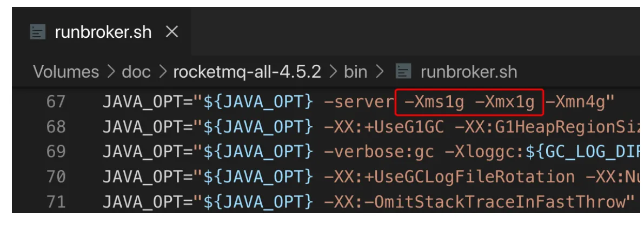Screen dimensions: 644x231
Task: Click line number 70 in the gutter
Action: (56, 176)
